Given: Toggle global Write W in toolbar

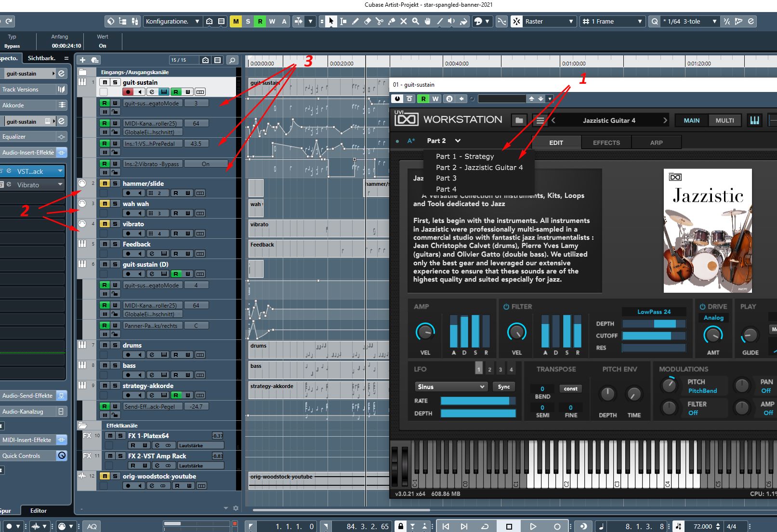Looking at the screenshot, I should pos(272,21).
